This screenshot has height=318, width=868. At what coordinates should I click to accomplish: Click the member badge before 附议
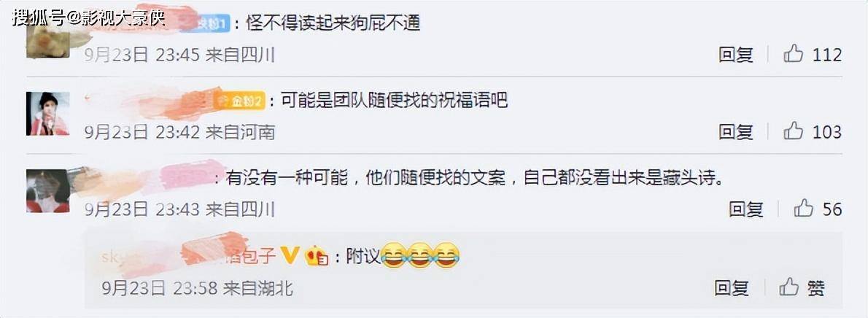317,256
